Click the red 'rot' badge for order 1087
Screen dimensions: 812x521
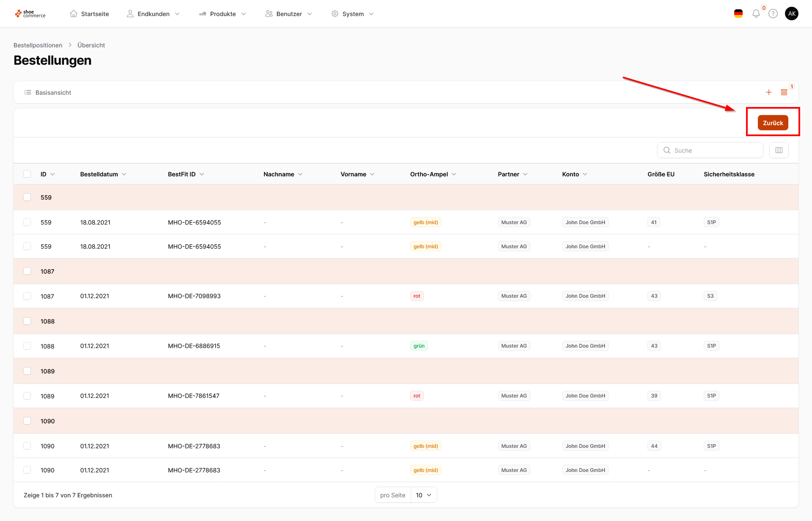tap(417, 296)
